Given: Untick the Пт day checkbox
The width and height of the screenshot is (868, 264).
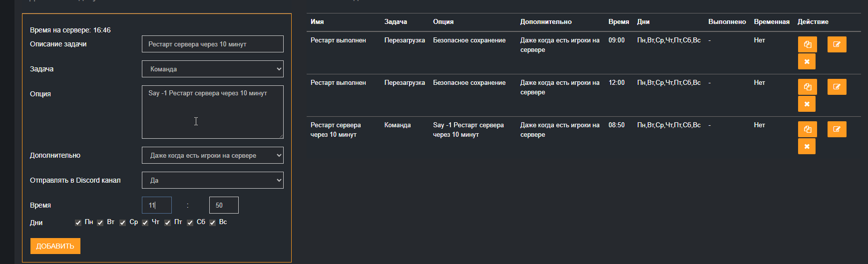Looking at the screenshot, I should coord(167,223).
